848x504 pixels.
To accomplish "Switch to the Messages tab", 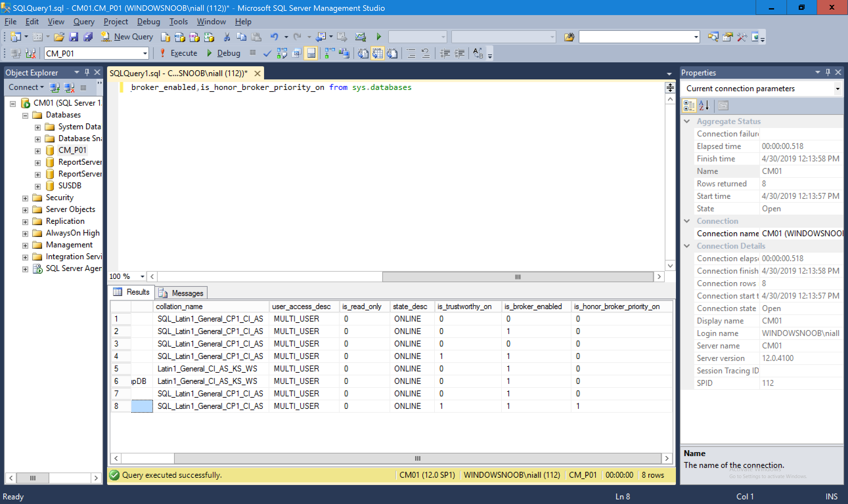I will tap(181, 293).
